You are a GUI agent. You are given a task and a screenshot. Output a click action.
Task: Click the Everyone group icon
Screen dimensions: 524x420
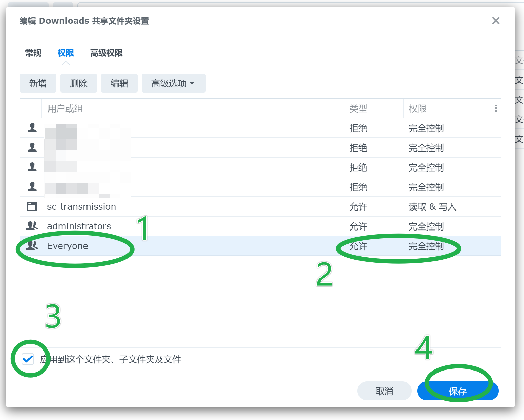(32, 245)
